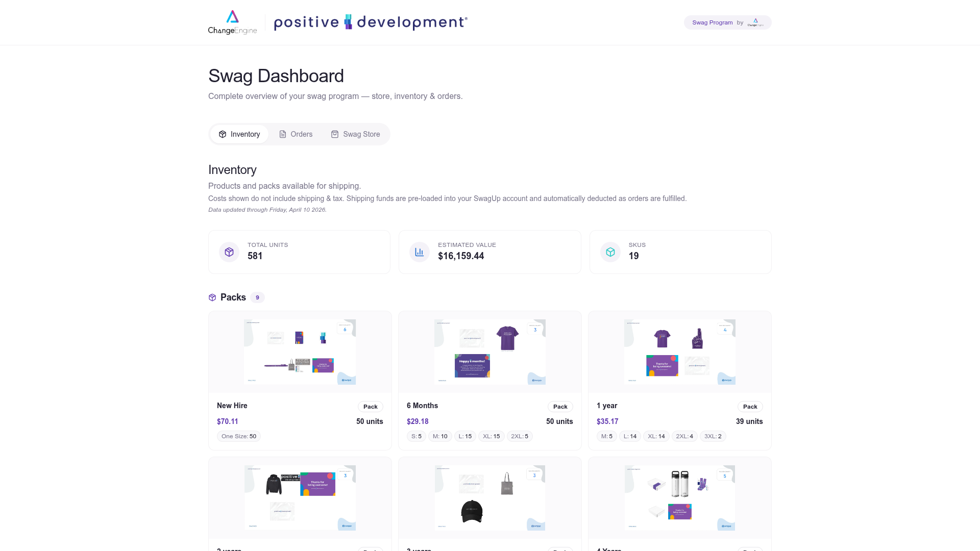Image resolution: width=980 pixels, height=551 pixels.
Task: Click the M: 10 size chip
Action: [440, 436]
